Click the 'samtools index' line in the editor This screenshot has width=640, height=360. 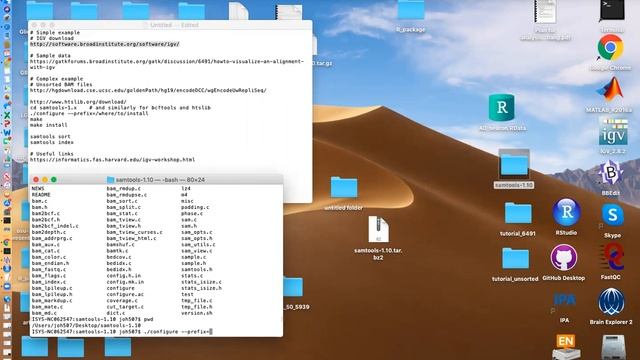pos(52,142)
